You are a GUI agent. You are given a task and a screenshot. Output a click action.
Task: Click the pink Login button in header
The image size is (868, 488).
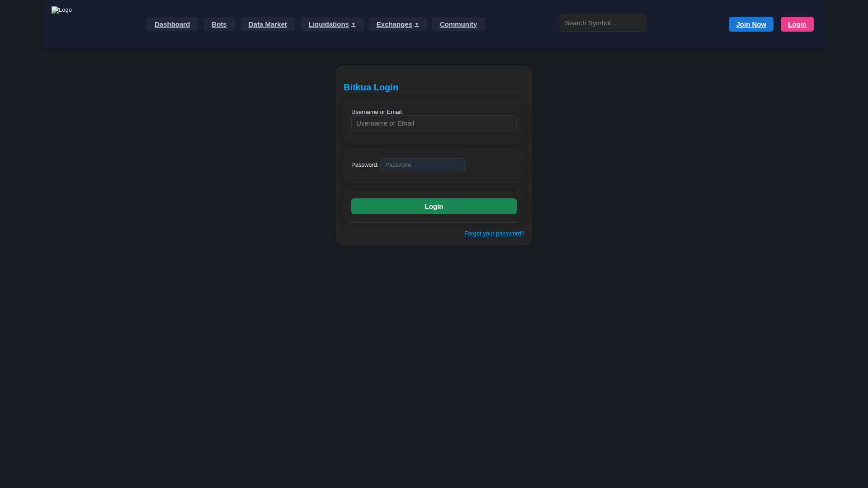[797, 24]
